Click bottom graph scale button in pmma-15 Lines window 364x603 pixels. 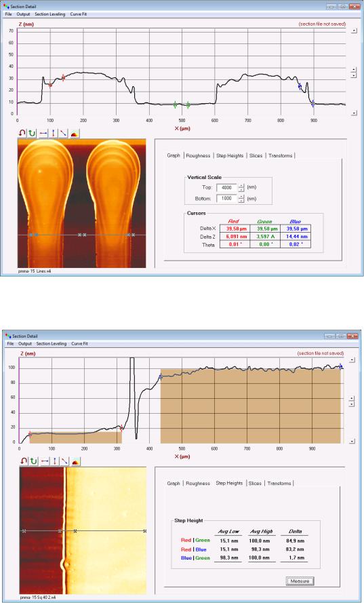click(x=354, y=113)
